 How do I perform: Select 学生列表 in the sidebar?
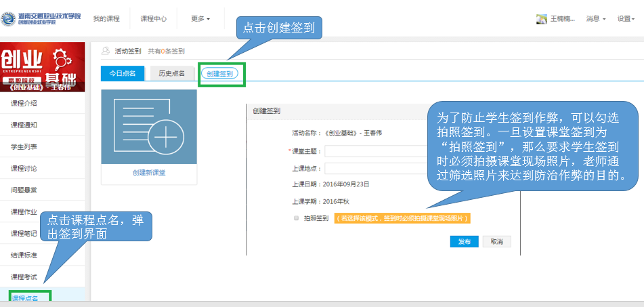click(24, 146)
